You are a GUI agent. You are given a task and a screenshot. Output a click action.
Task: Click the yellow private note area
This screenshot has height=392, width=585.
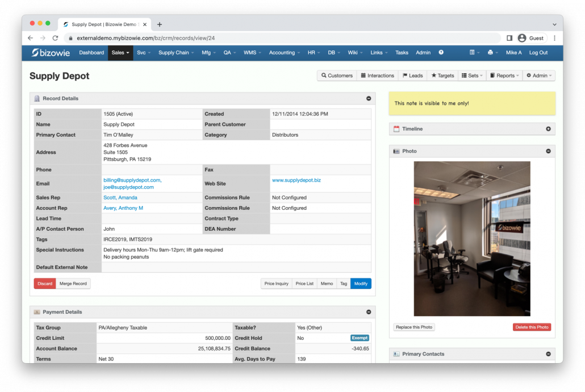[472, 104]
